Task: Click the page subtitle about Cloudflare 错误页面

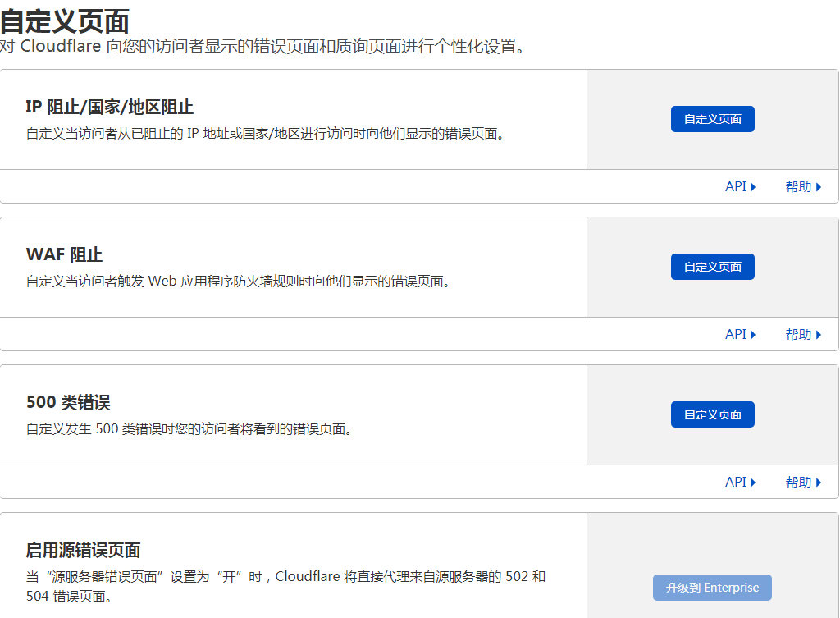Action: click(262, 46)
